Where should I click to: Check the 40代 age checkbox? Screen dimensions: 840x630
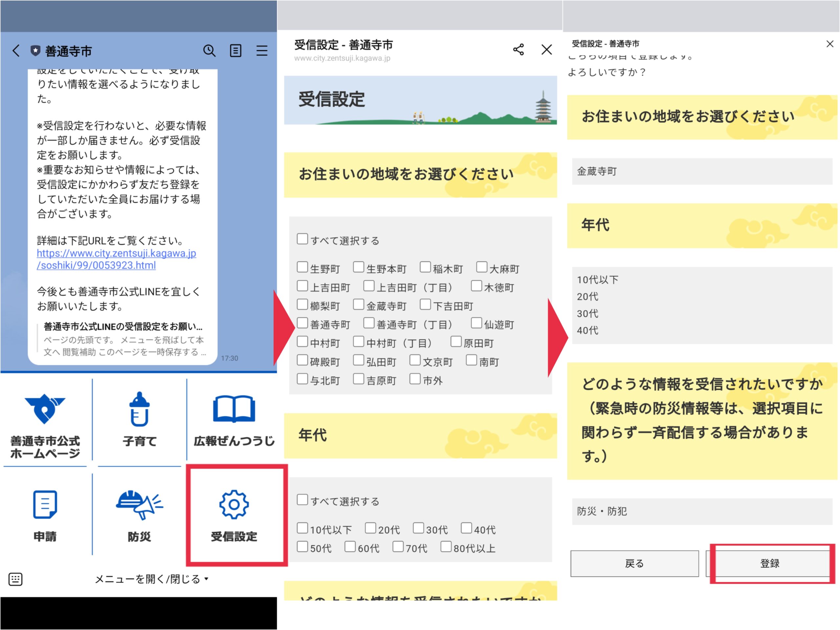tap(466, 528)
